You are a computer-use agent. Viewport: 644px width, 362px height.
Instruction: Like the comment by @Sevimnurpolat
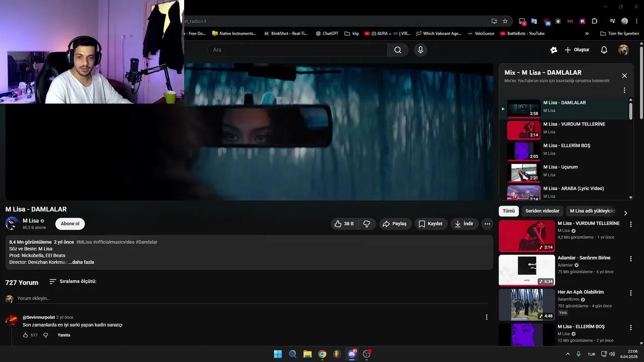click(25, 335)
